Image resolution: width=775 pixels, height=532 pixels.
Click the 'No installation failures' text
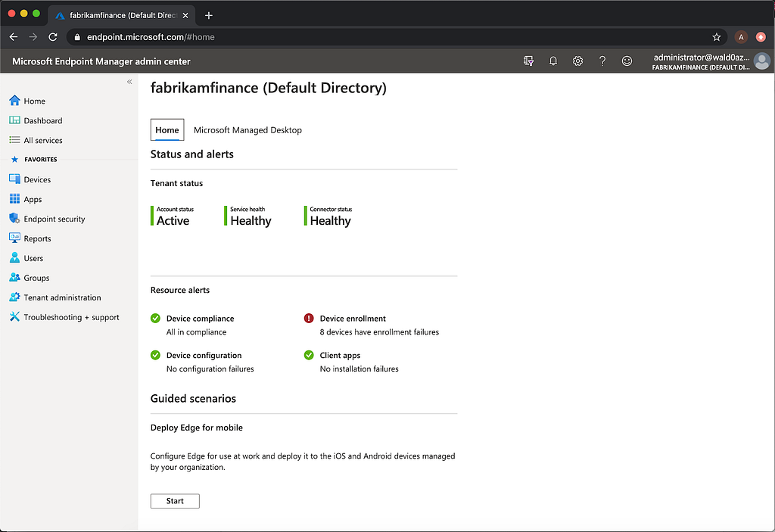click(359, 369)
